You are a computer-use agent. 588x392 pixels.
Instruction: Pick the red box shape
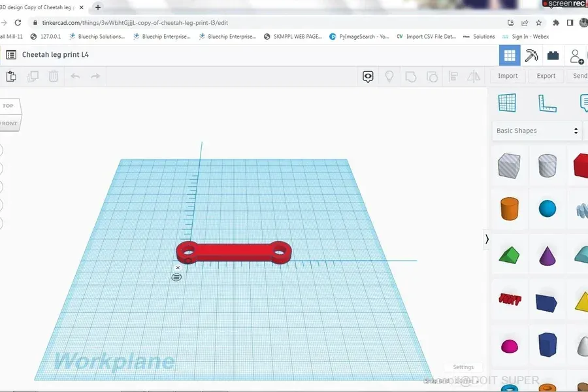pos(581,165)
